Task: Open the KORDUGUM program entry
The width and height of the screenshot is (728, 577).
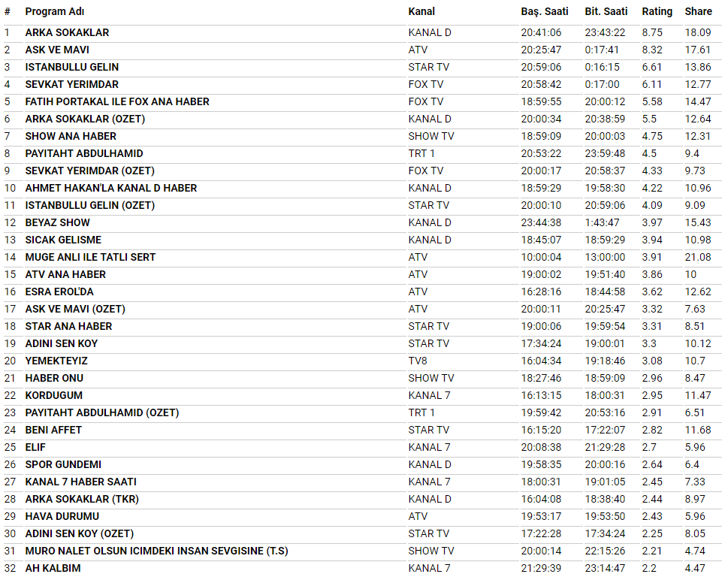Action: point(54,395)
